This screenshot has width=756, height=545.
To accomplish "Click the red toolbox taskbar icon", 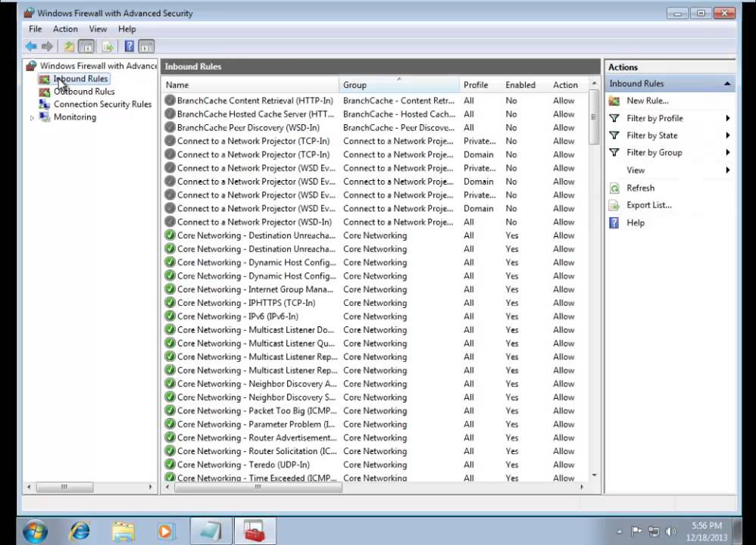I will tap(255, 531).
